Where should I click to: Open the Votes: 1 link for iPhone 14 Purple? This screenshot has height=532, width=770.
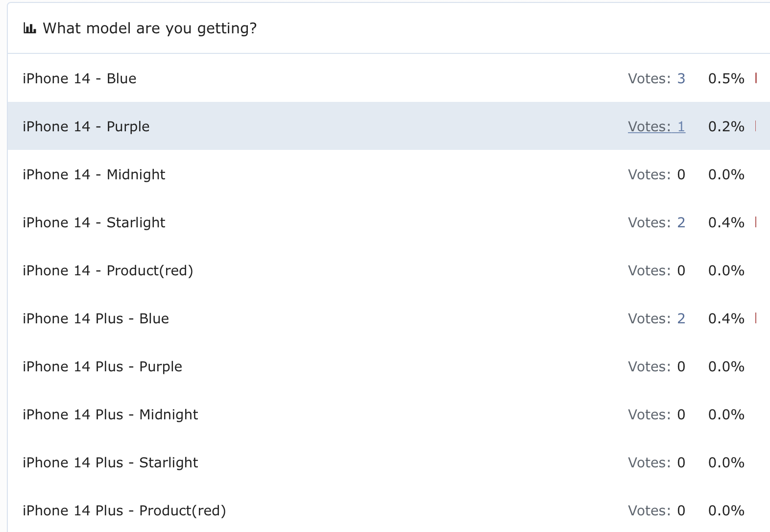(656, 126)
